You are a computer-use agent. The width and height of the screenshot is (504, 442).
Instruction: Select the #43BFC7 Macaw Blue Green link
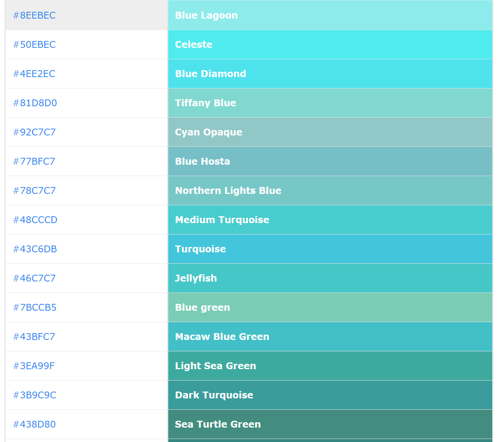pos(34,337)
